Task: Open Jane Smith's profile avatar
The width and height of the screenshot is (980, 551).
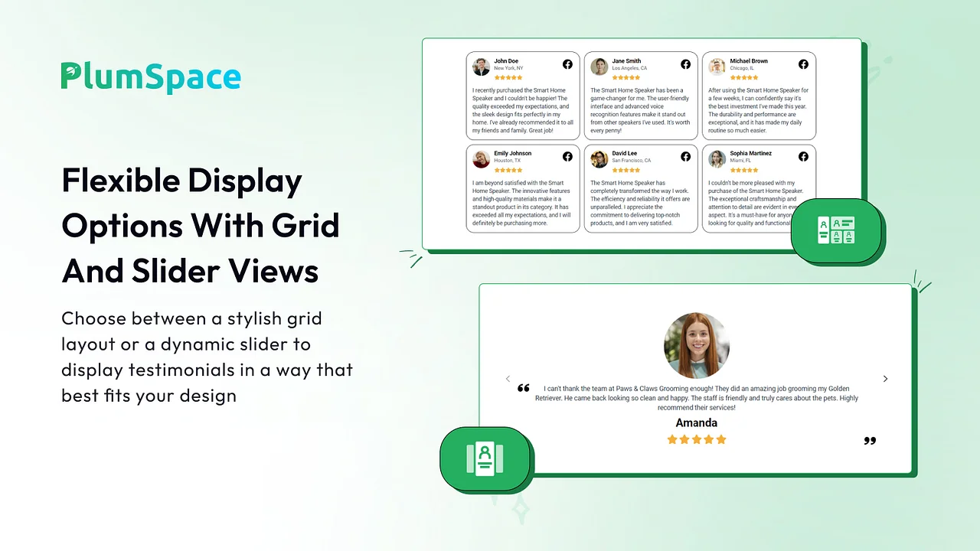Action: 599,67
